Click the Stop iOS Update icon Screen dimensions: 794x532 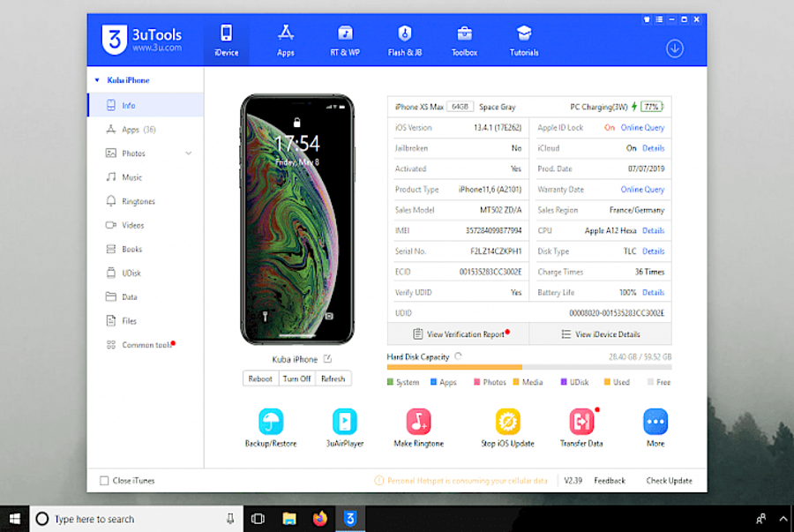click(x=507, y=422)
